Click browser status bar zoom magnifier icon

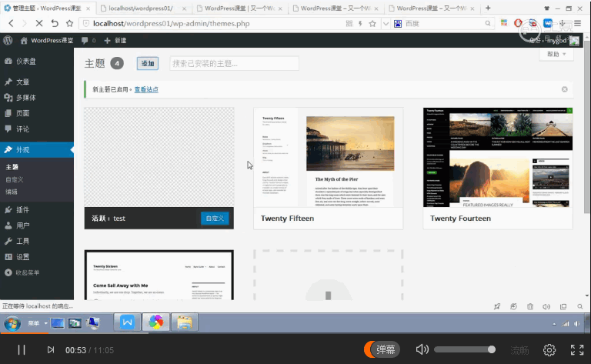580,306
